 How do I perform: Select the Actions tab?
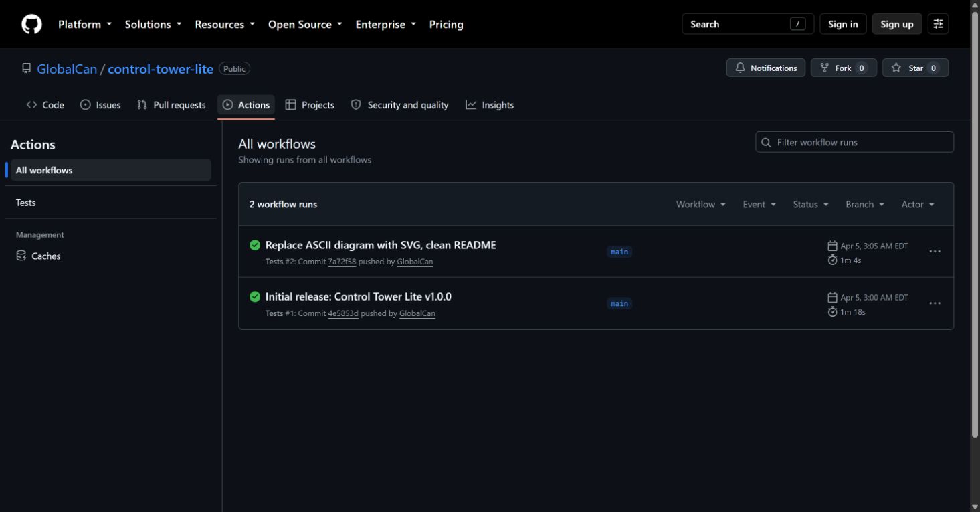(x=246, y=105)
